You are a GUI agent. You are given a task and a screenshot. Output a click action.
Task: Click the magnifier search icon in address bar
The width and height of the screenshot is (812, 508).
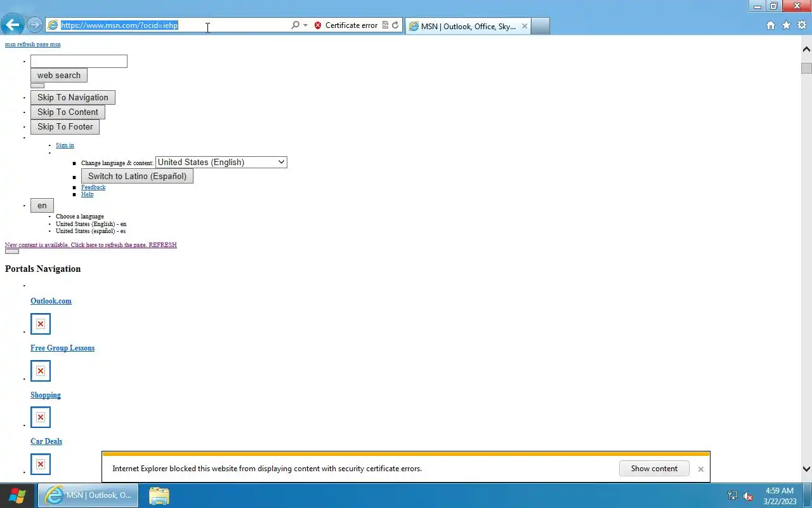tap(295, 25)
